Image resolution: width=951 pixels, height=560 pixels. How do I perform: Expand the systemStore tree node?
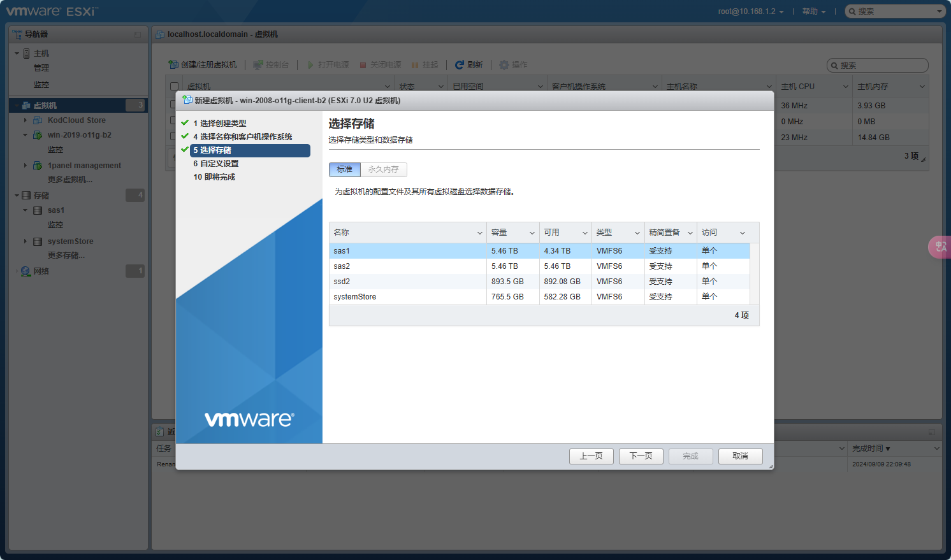point(25,241)
